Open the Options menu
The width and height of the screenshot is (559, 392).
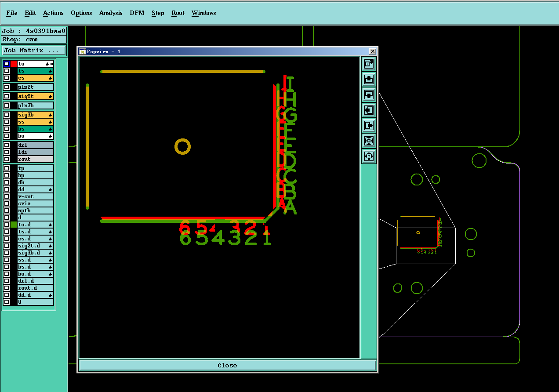tap(81, 13)
